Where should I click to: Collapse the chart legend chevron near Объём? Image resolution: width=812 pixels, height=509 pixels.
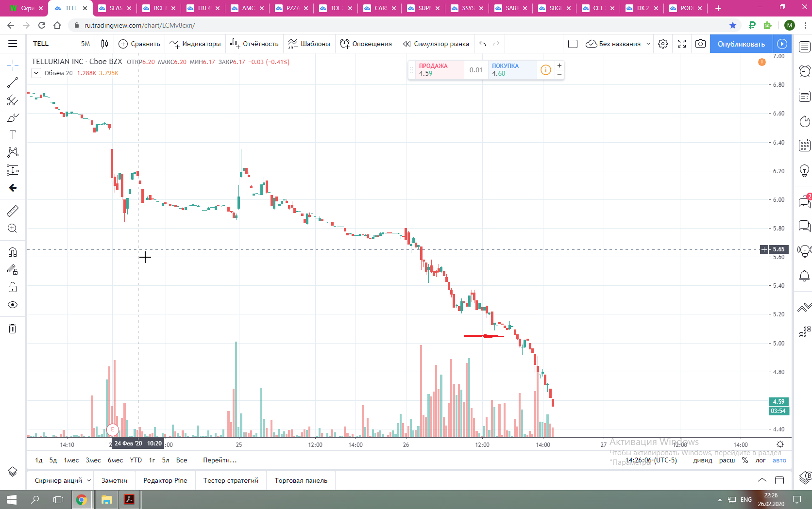point(36,73)
